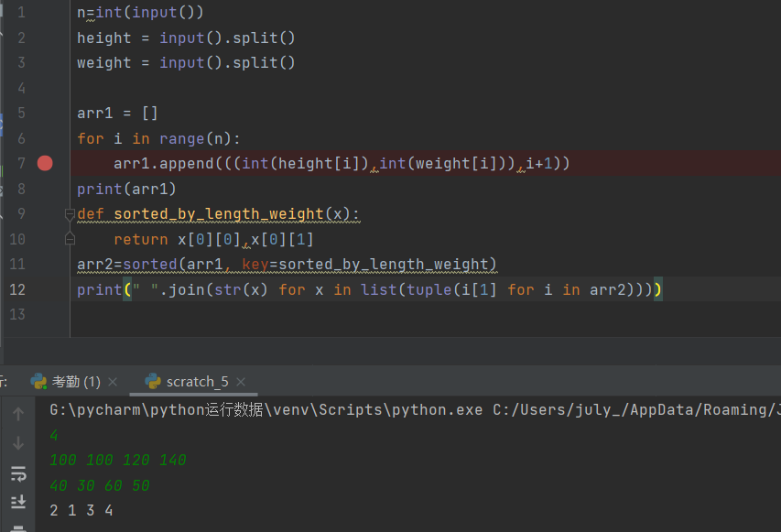Click the gutter next to line 8

[45, 189]
